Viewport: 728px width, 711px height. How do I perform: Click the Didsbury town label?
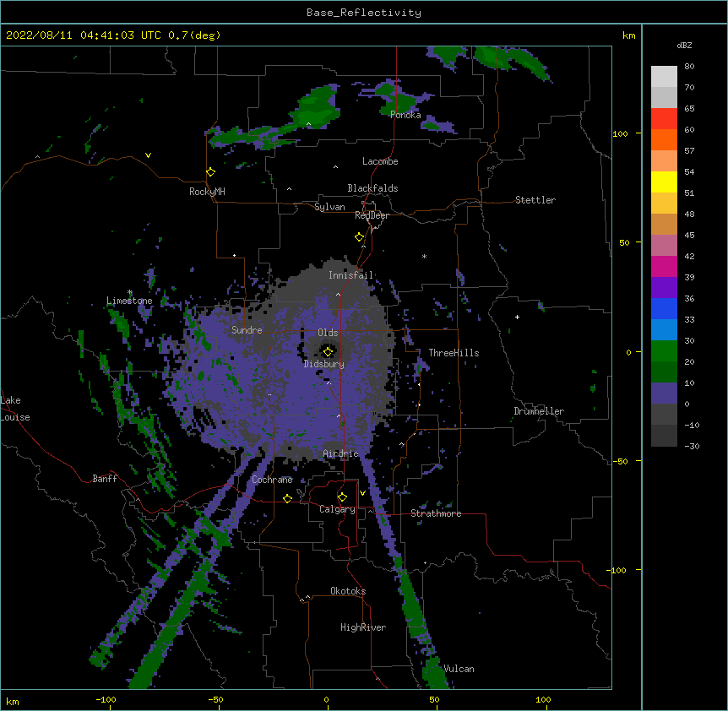tap(324, 364)
